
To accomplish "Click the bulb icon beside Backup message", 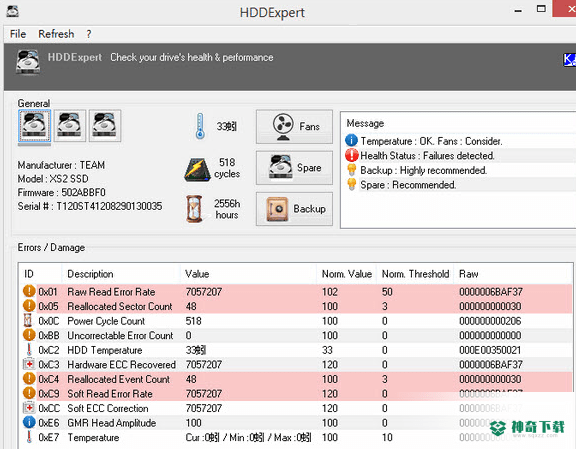I will click(352, 170).
